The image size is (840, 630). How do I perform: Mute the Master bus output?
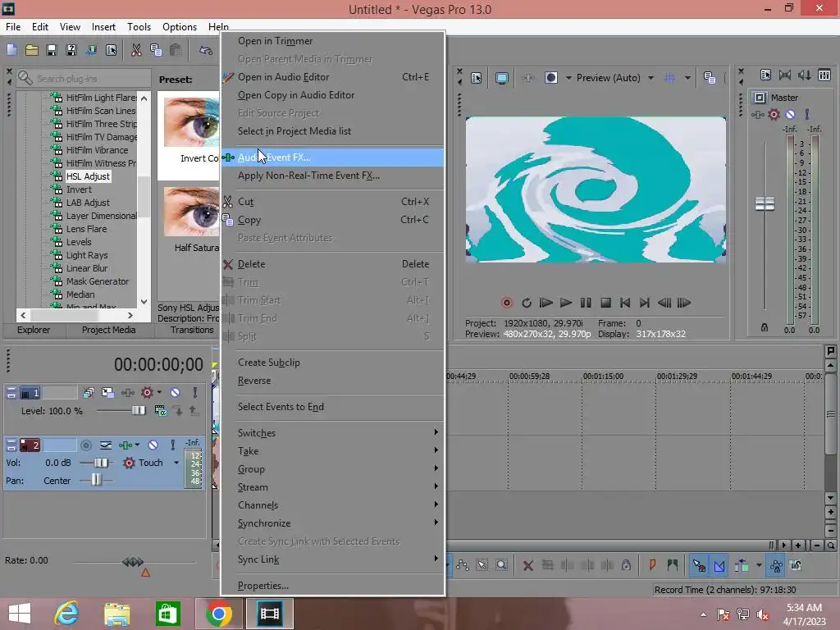tap(790, 115)
